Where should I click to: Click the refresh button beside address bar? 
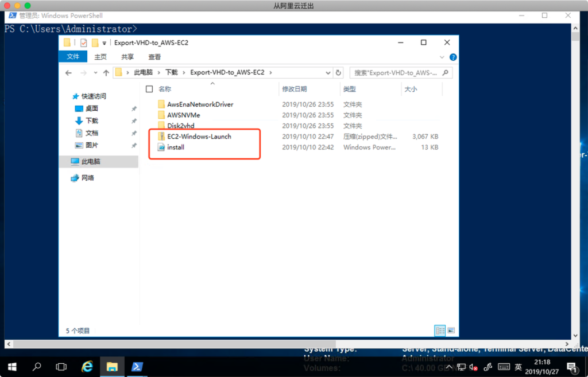click(x=338, y=73)
